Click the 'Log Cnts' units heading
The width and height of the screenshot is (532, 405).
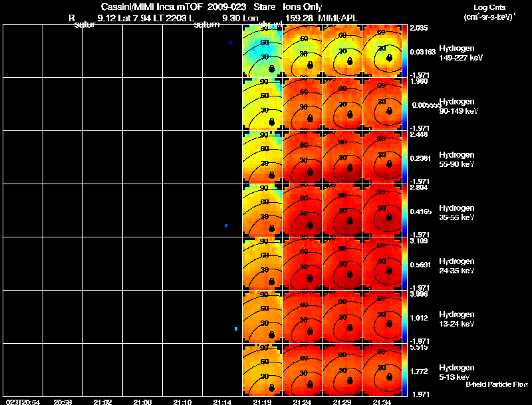pos(489,7)
